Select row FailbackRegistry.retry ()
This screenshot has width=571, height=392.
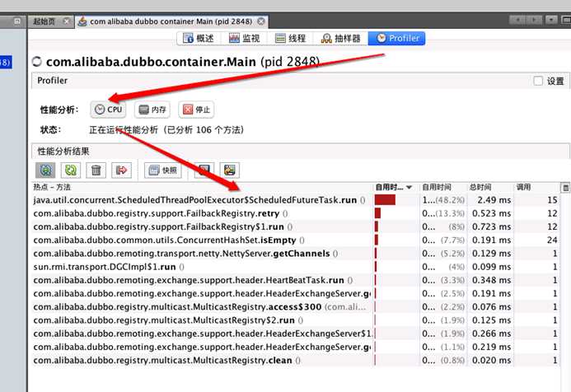pyautogui.click(x=295, y=213)
